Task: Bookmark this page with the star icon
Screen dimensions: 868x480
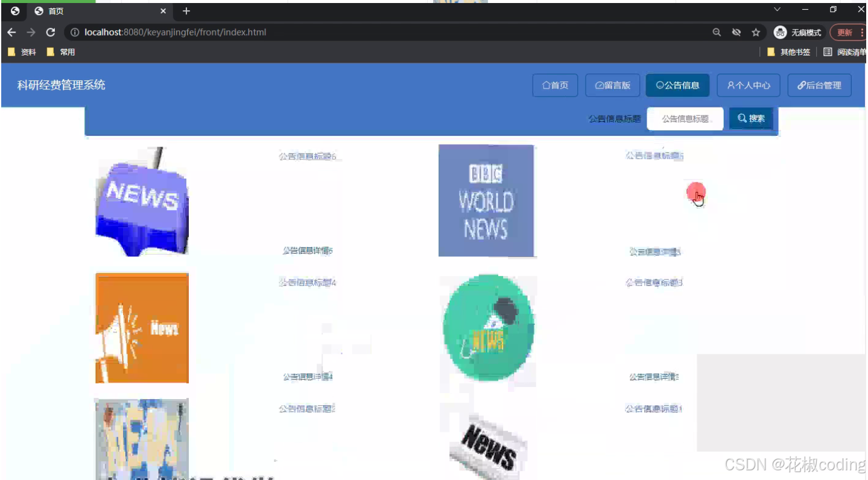Action: (x=756, y=32)
